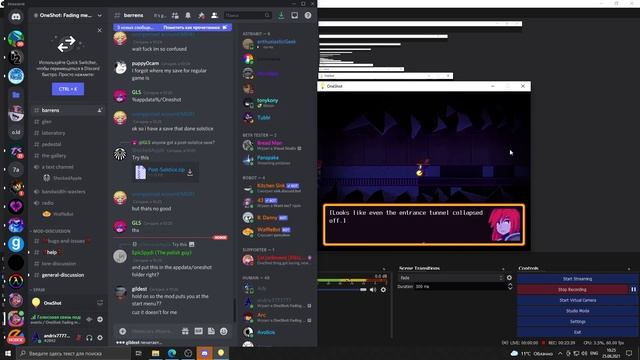Open Discord user settings gear
Image resolution: width=640 pixels, height=360 pixels.
(x=100, y=338)
